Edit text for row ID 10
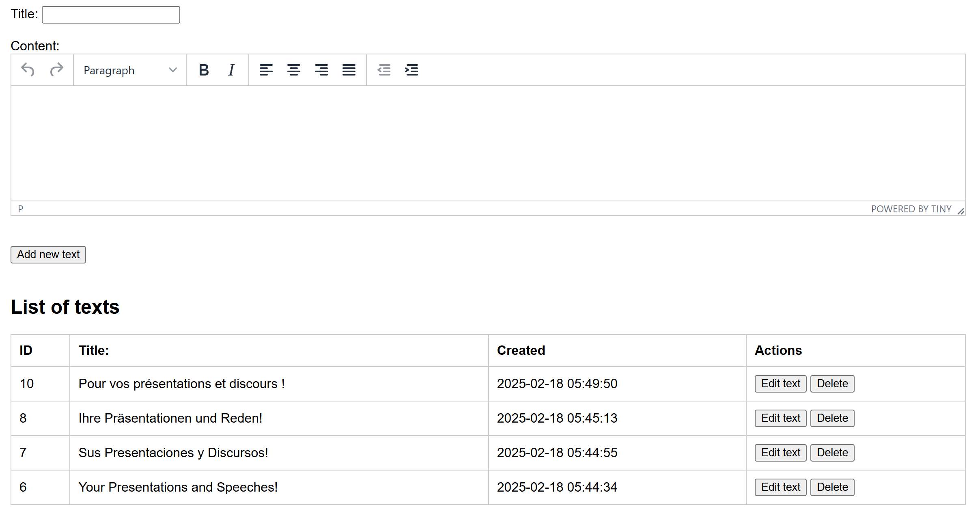980x518 pixels. point(780,384)
